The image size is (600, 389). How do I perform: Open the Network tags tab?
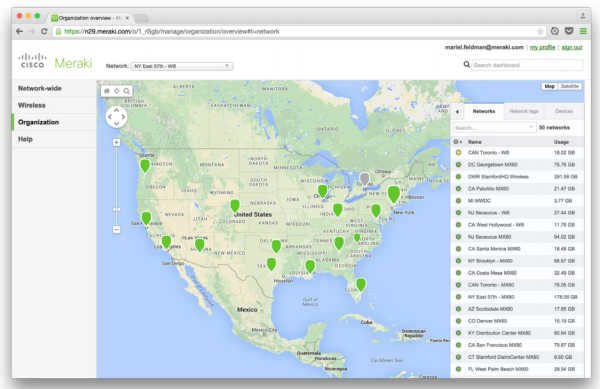click(524, 111)
